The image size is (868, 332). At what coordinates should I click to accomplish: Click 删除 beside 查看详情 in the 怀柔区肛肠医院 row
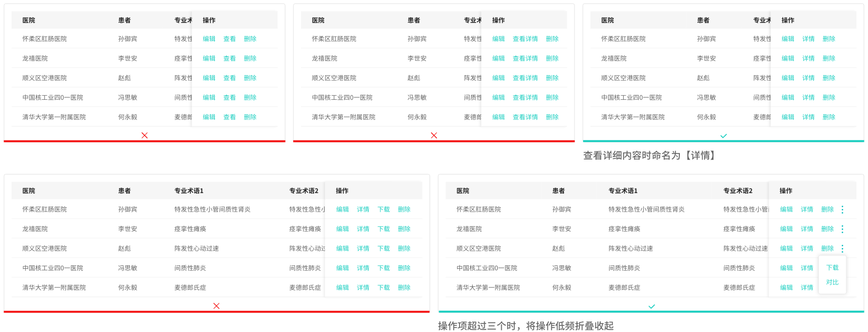click(552, 39)
